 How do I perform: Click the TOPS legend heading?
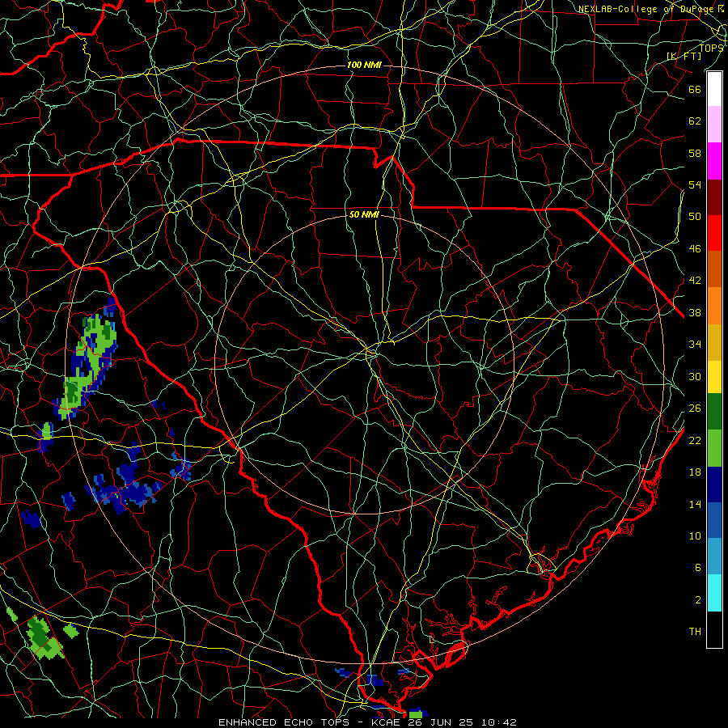(711, 48)
